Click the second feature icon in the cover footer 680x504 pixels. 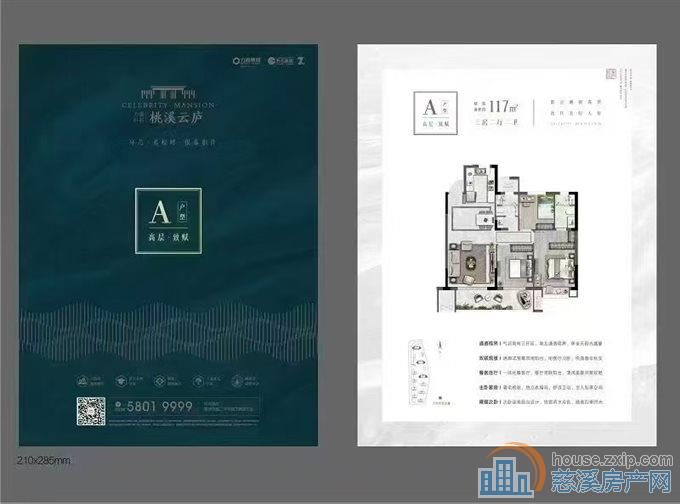click(121, 381)
